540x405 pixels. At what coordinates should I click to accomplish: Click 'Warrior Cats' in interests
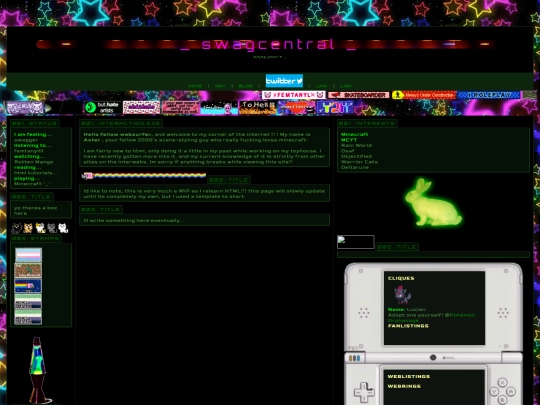click(x=359, y=162)
